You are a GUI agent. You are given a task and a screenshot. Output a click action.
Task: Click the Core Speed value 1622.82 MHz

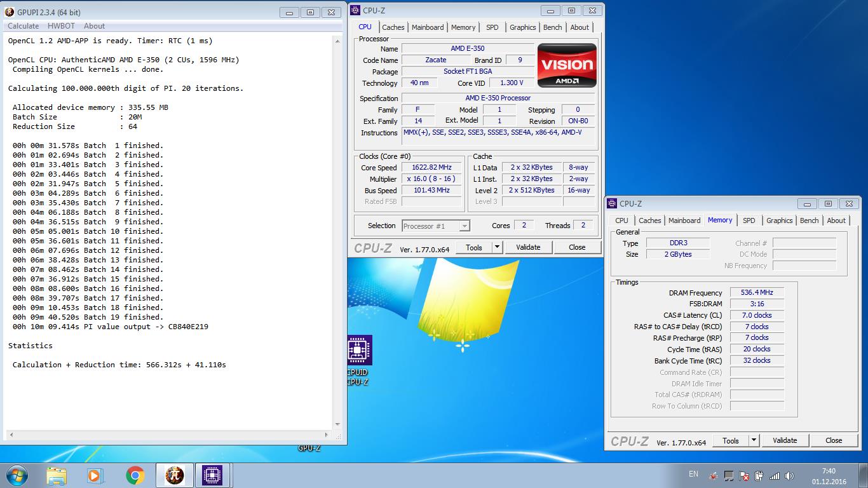coord(431,168)
